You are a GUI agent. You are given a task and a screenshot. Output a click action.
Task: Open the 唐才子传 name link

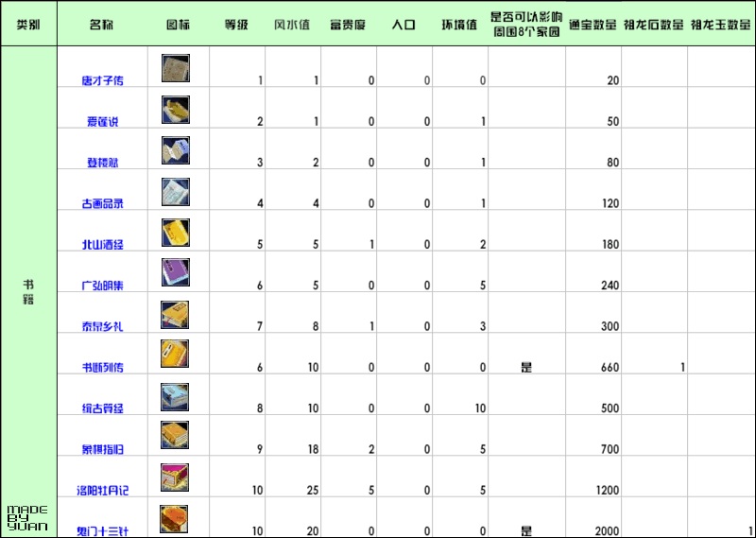click(x=102, y=80)
